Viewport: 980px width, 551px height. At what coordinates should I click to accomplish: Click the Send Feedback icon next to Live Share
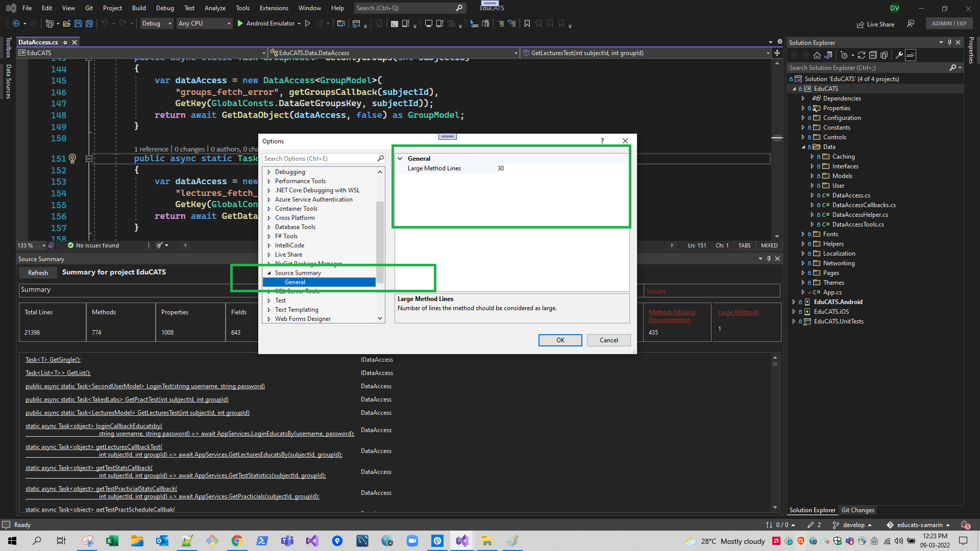tap(911, 24)
